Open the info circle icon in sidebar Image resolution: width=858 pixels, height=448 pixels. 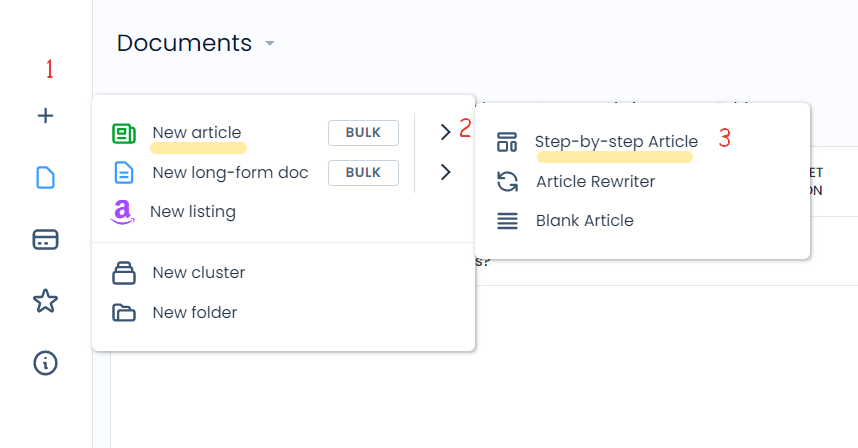pos(45,363)
